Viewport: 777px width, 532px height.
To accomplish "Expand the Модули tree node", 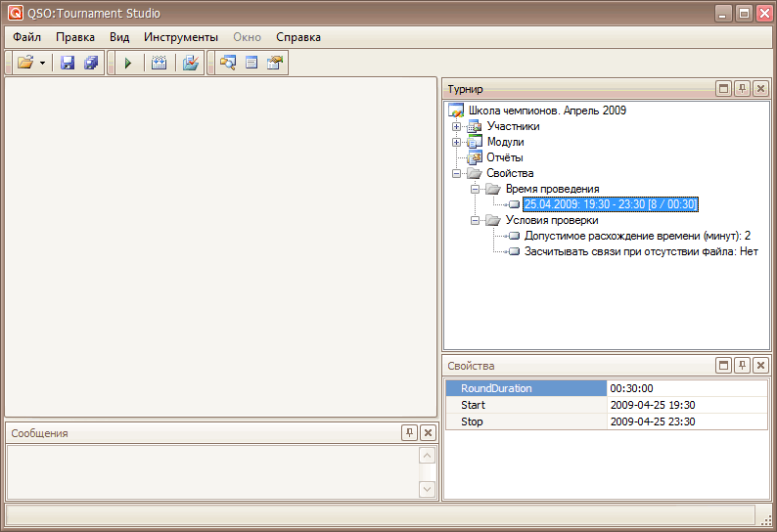I will point(456,142).
